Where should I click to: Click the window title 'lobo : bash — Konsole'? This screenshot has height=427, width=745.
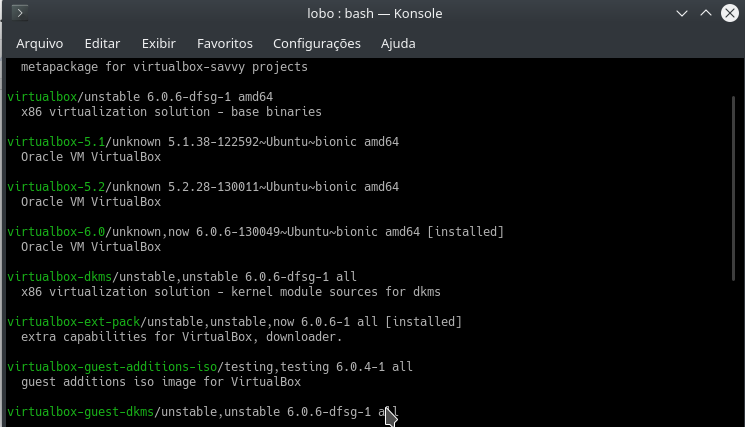374,13
